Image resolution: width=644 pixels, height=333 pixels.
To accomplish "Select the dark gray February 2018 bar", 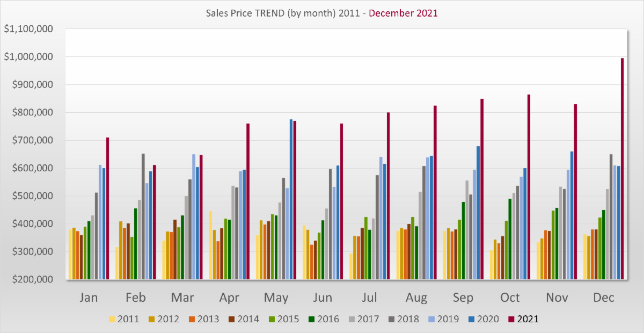I will click(x=143, y=216).
